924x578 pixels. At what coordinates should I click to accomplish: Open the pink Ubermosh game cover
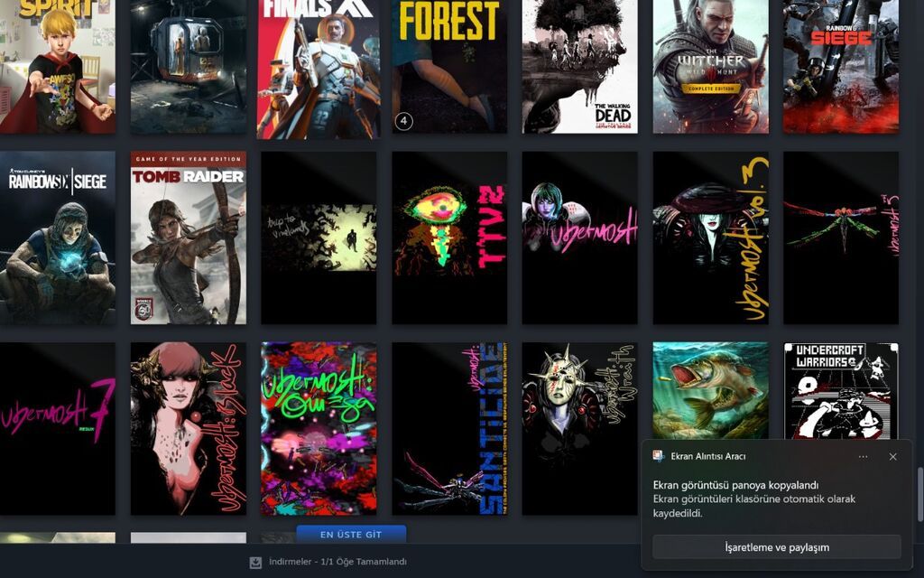[x=580, y=238]
